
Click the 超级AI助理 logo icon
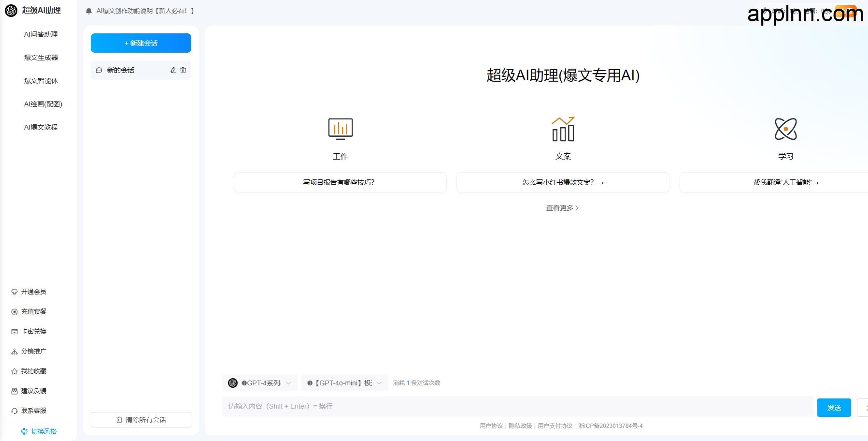pyautogui.click(x=11, y=10)
